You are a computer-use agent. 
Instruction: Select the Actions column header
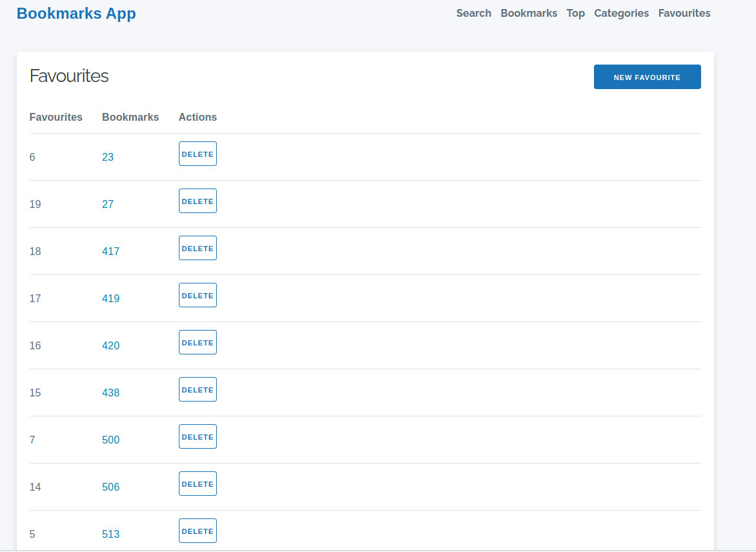tap(198, 117)
